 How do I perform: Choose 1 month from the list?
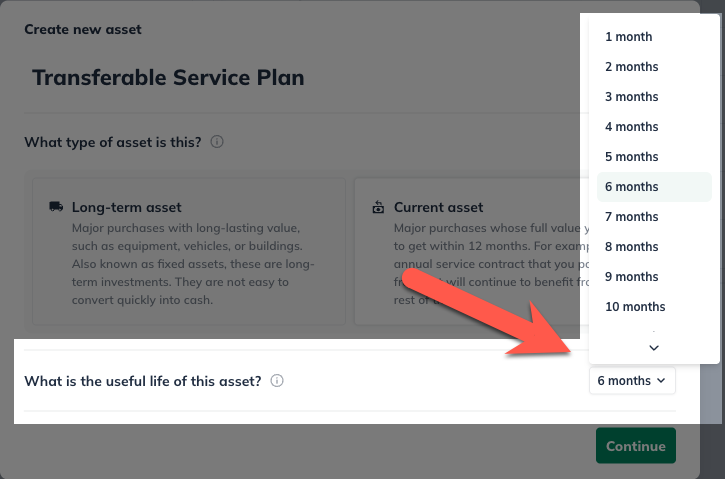click(629, 37)
